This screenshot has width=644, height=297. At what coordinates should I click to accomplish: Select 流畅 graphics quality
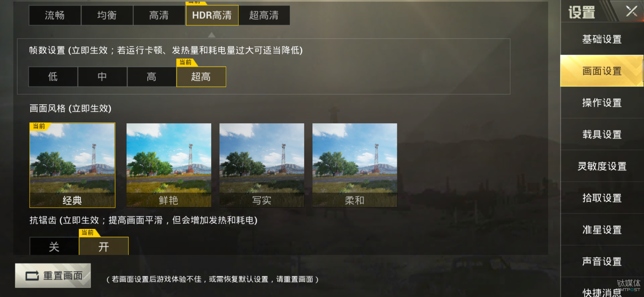(55, 15)
